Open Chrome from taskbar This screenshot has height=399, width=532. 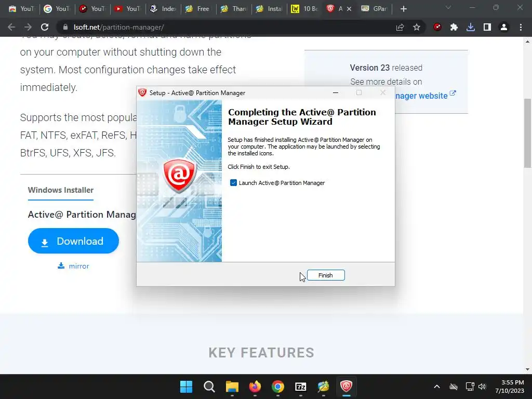click(x=278, y=387)
